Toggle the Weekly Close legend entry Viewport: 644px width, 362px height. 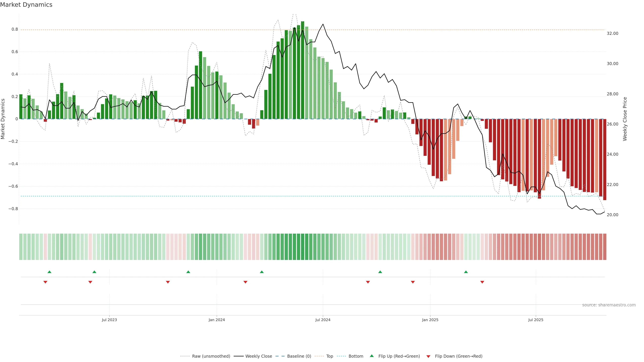coord(258,356)
